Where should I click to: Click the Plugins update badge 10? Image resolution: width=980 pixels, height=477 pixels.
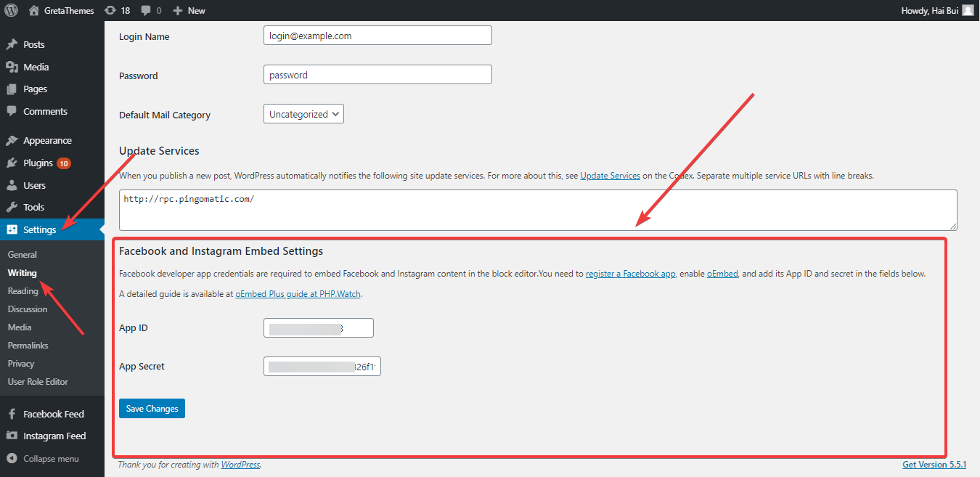click(64, 163)
